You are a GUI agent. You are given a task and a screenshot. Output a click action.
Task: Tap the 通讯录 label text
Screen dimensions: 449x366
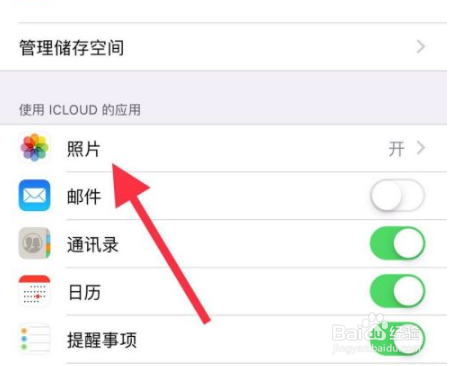(x=93, y=244)
